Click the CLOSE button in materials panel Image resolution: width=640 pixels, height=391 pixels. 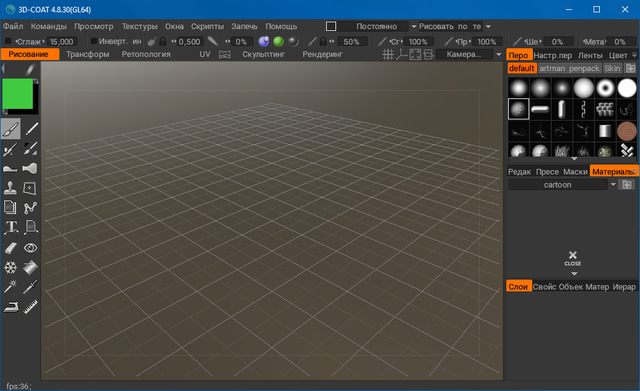point(573,258)
